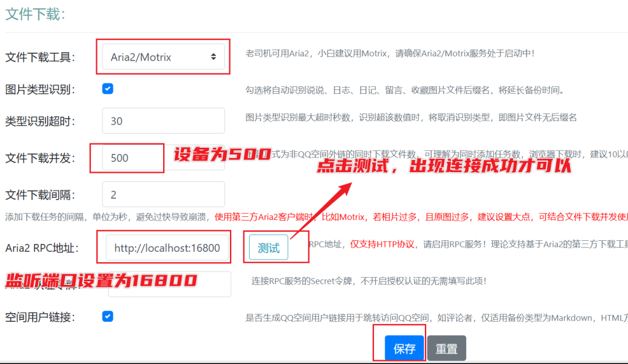Disable the 空间用户链接 checkbox

click(x=107, y=316)
